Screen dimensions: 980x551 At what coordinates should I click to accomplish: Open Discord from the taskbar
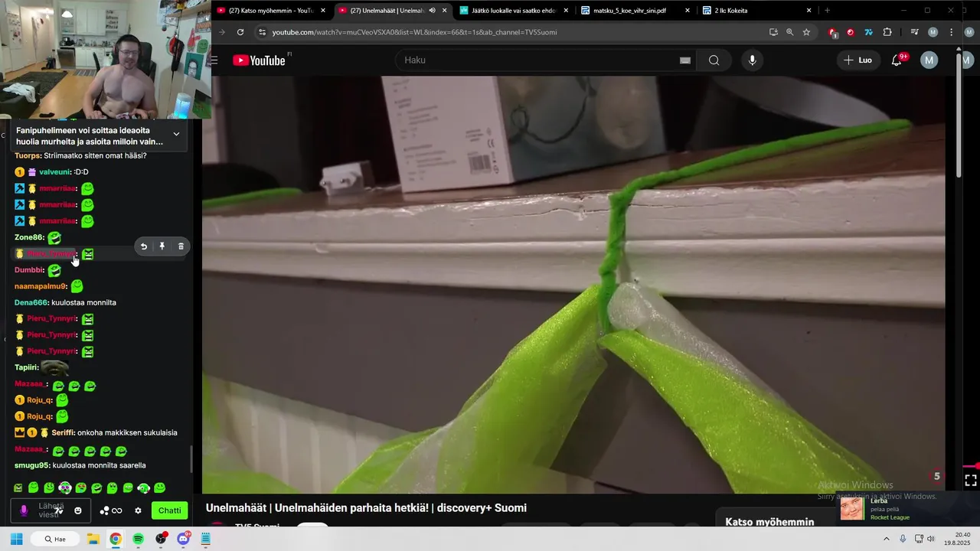point(183,539)
